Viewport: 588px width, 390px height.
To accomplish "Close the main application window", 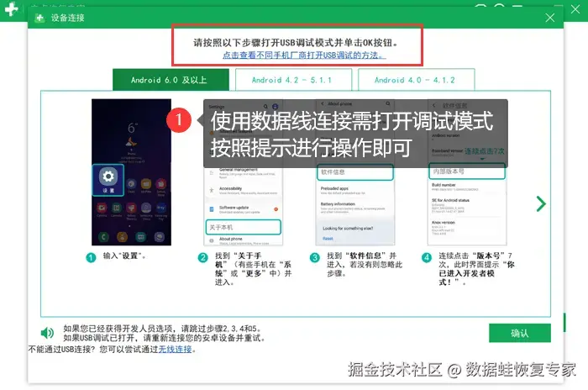I will [575, 9].
